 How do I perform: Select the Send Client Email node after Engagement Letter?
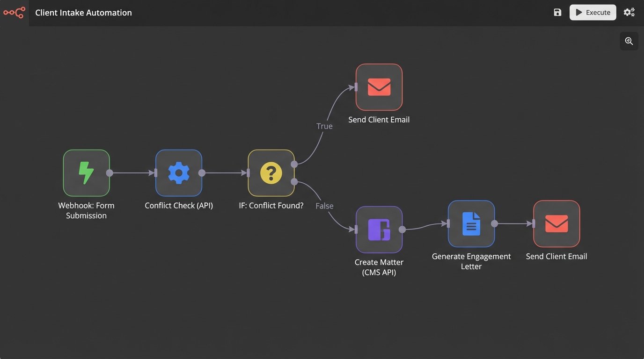(x=556, y=224)
